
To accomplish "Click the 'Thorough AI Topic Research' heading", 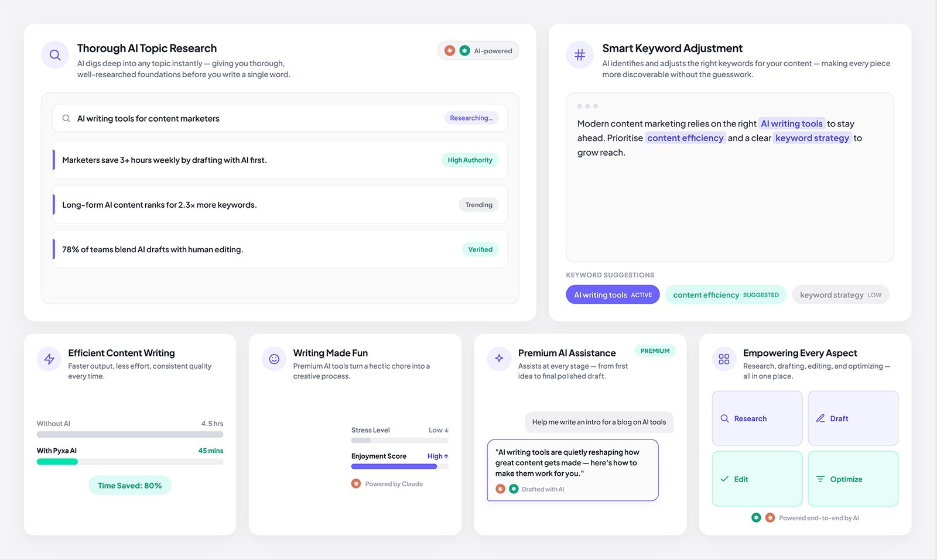I will (x=147, y=48).
